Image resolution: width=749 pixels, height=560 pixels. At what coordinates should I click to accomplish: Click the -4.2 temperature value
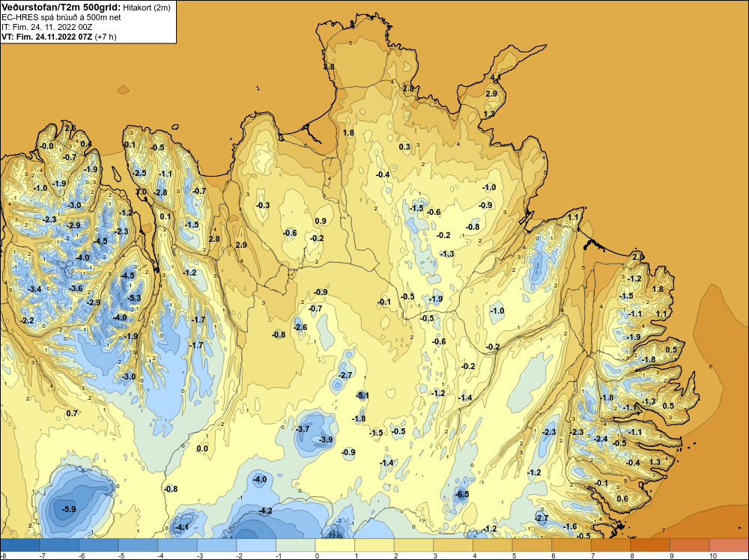(265, 511)
